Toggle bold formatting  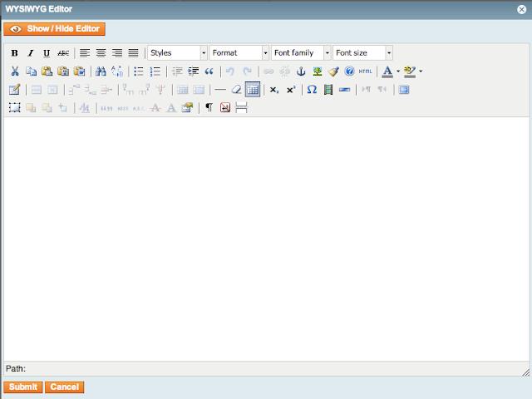[x=14, y=53]
